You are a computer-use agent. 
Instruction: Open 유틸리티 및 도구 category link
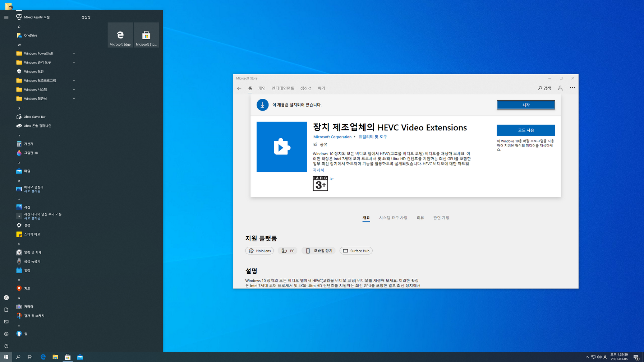(373, 137)
